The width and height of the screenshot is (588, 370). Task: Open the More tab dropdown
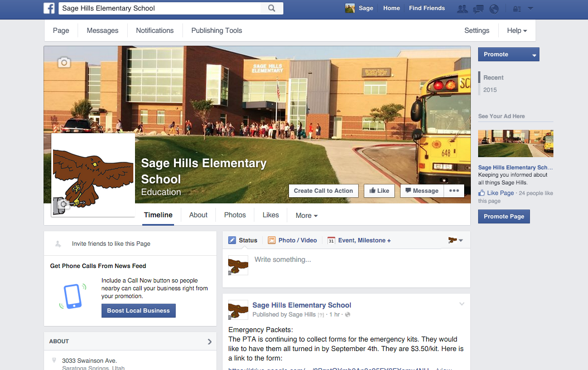pyautogui.click(x=306, y=215)
